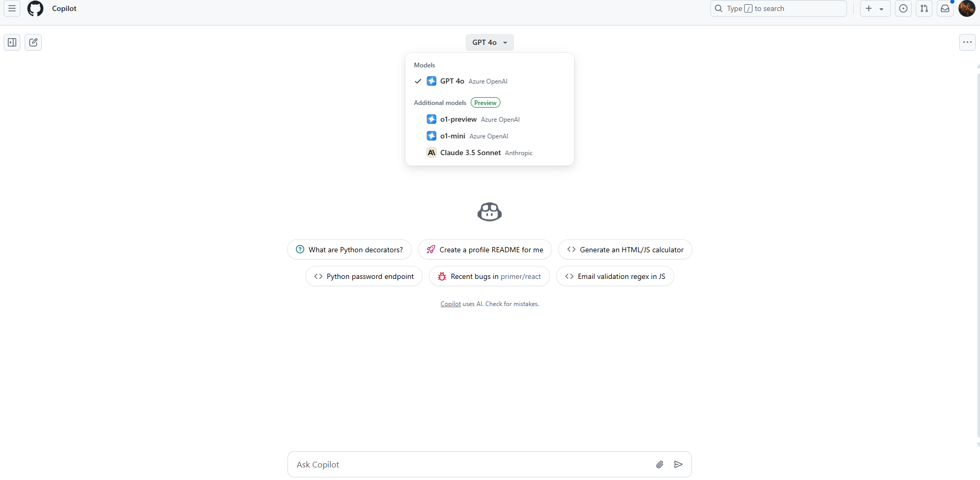Choose 'Generate an HTML/JS calculator' suggestion
The image size is (980, 480).
[625, 250]
